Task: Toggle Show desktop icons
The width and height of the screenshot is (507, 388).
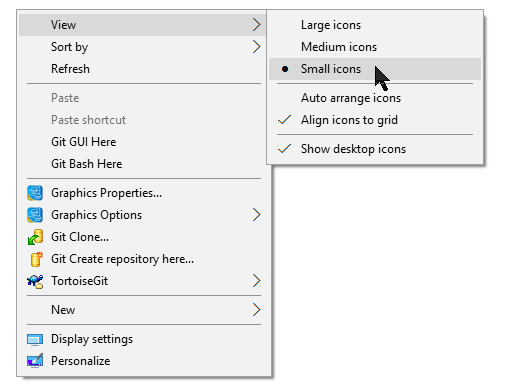Action: (375, 149)
